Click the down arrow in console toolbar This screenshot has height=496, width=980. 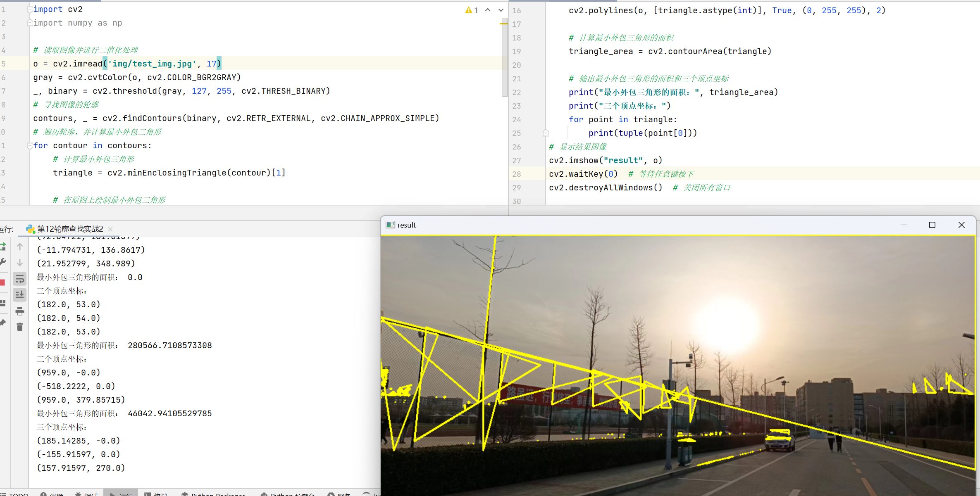tap(20, 263)
